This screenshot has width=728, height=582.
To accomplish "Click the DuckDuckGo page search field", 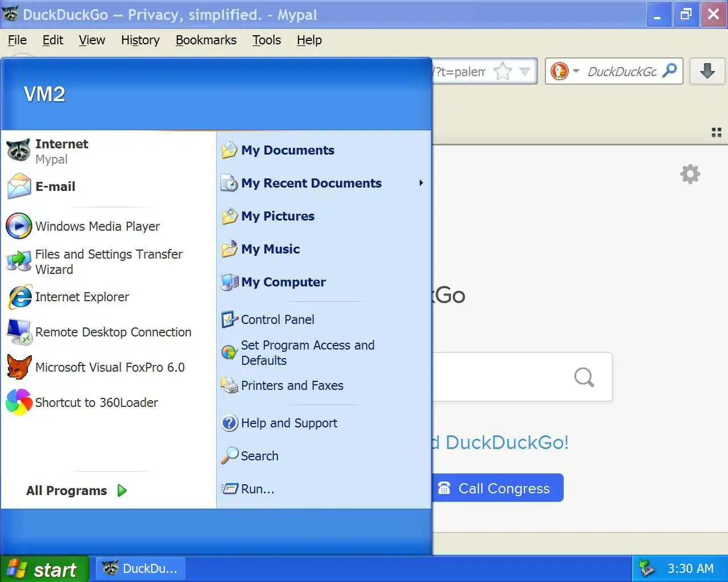I will pyautogui.click(x=522, y=377).
